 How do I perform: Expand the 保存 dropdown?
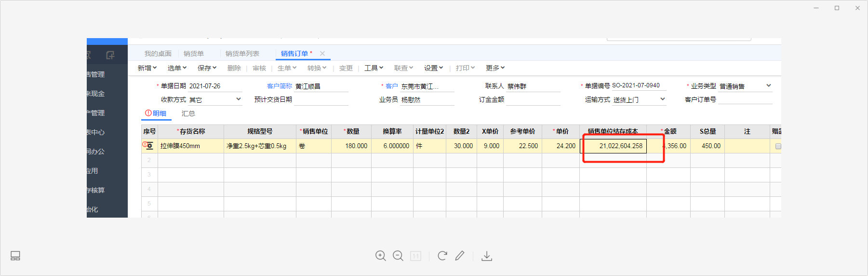click(x=207, y=68)
